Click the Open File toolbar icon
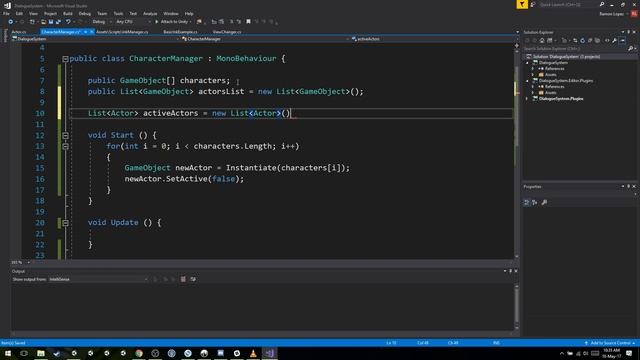 click(43, 22)
